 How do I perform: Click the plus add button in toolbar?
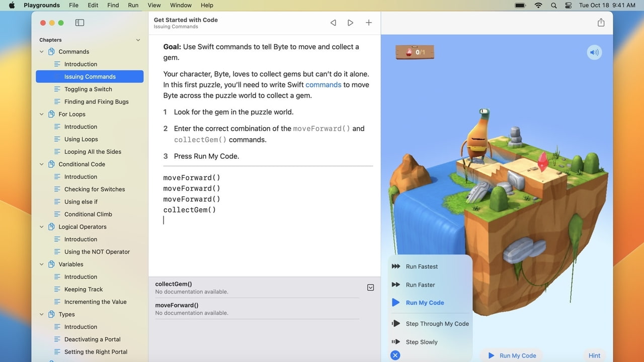pos(369,23)
